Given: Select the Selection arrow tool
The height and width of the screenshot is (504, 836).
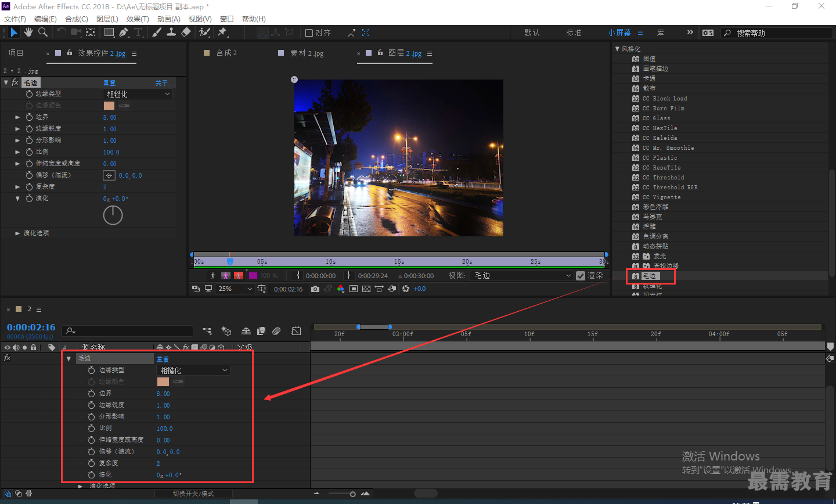Looking at the screenshot, I should tap(15, 33).
